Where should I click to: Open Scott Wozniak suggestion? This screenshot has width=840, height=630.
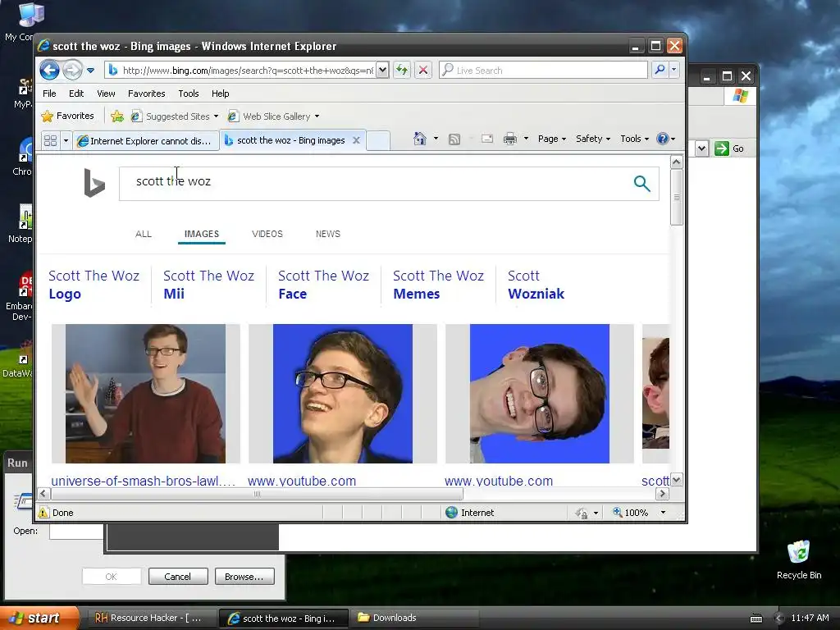point(536,285)
